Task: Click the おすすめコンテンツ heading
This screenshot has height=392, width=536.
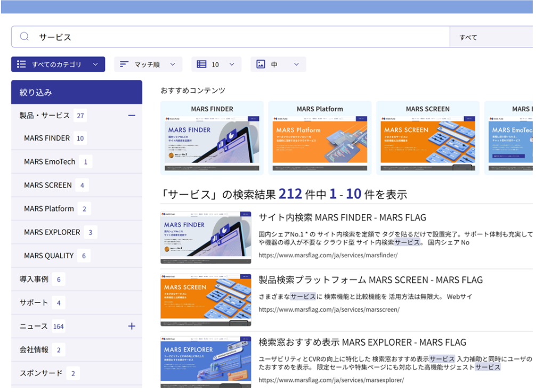Action: pos(193,91)
